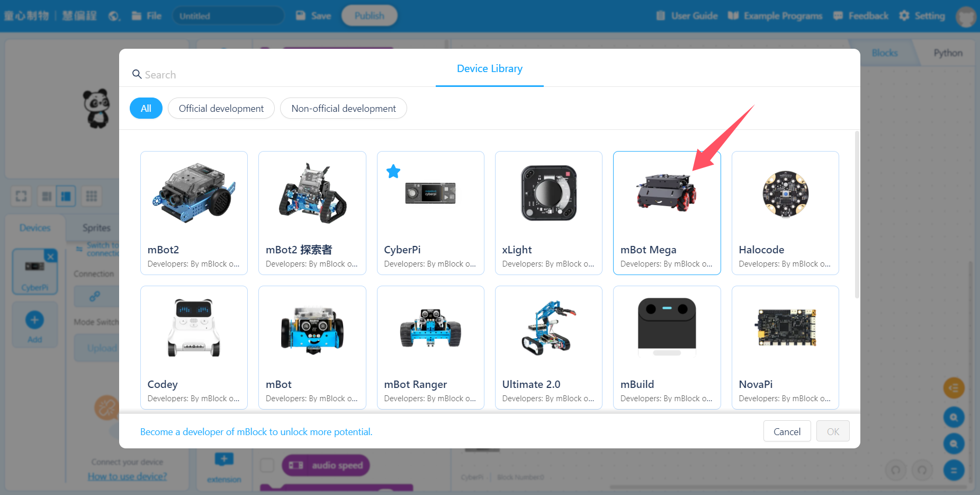Choose the mBuild device card
The width and height of the screenshot is (980, 495).
tap(667, 348)
